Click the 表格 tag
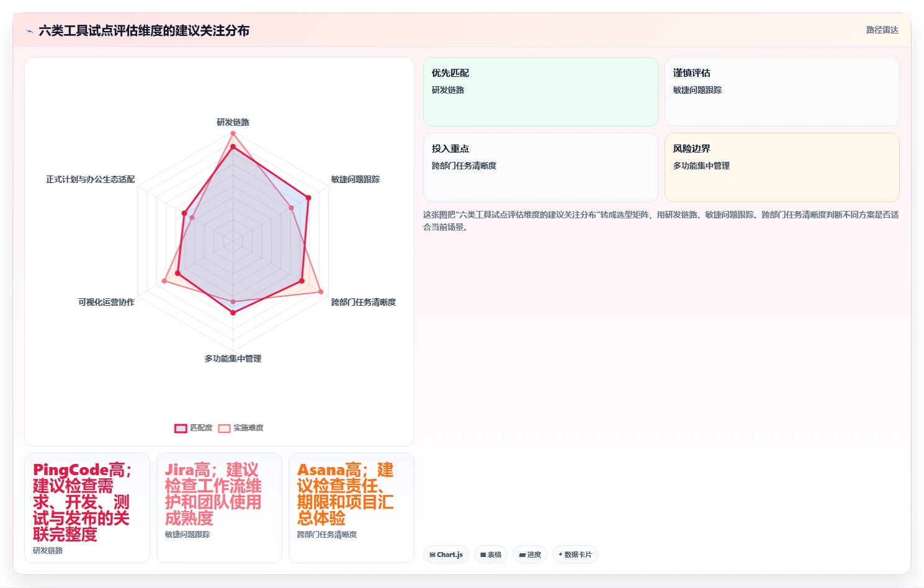Screen dimensions: 924x588 click(491, 555)
